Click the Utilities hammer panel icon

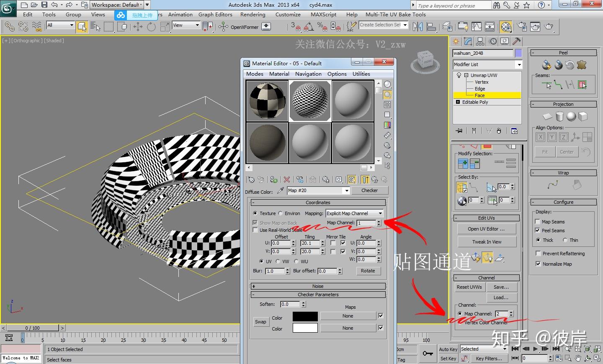click(517, 41)
